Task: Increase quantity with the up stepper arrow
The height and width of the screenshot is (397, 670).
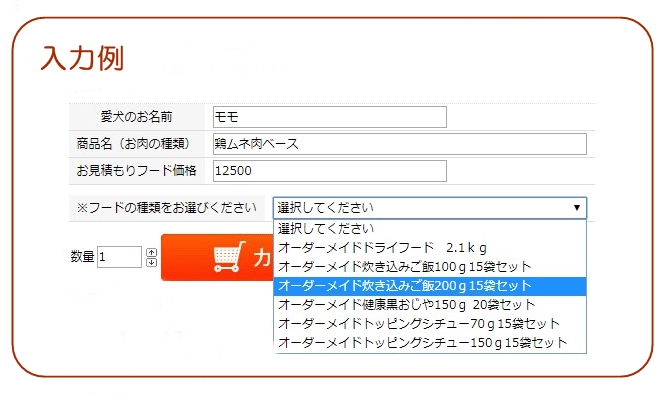Action: click(151, 253)
